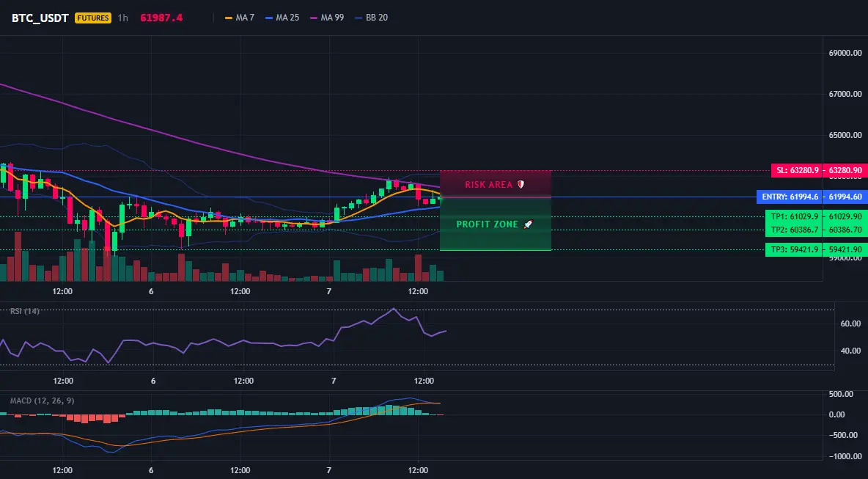
Task: Click the RISK AREA zone label
Action: (x=495, y=184)
